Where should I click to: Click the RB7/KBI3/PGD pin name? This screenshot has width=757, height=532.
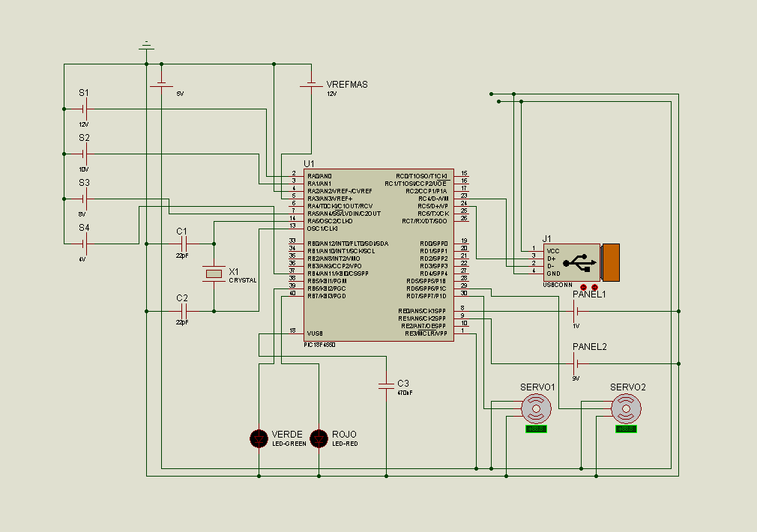click(326, 296)
